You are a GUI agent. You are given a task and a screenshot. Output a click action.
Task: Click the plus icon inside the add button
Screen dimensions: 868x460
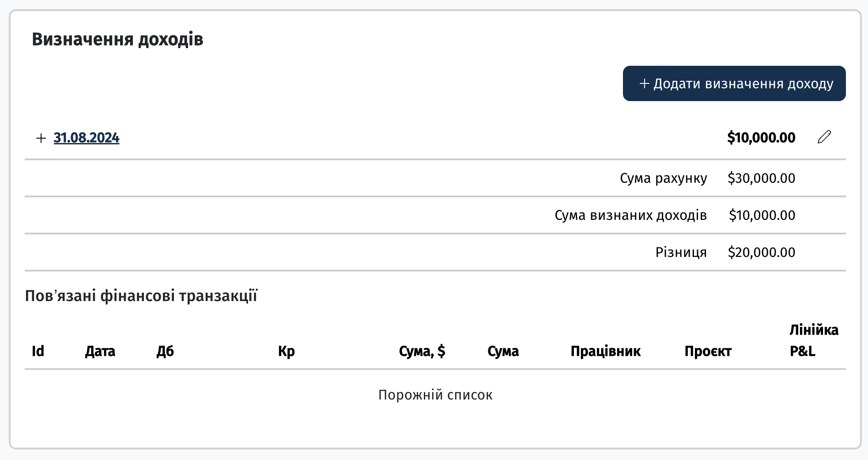(645, 83)
